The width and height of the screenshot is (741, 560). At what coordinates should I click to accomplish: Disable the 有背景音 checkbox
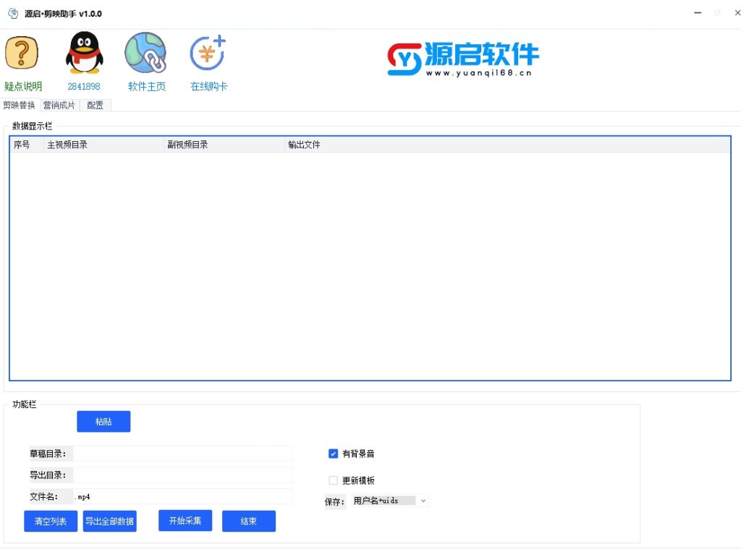pos(334,454)
